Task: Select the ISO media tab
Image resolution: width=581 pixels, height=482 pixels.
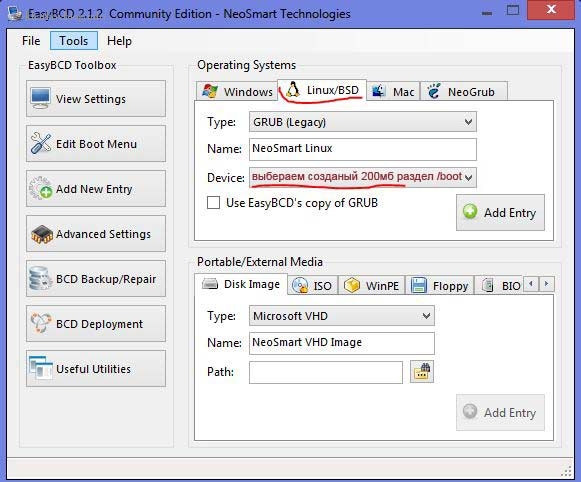Action: [x=313, y=286]
